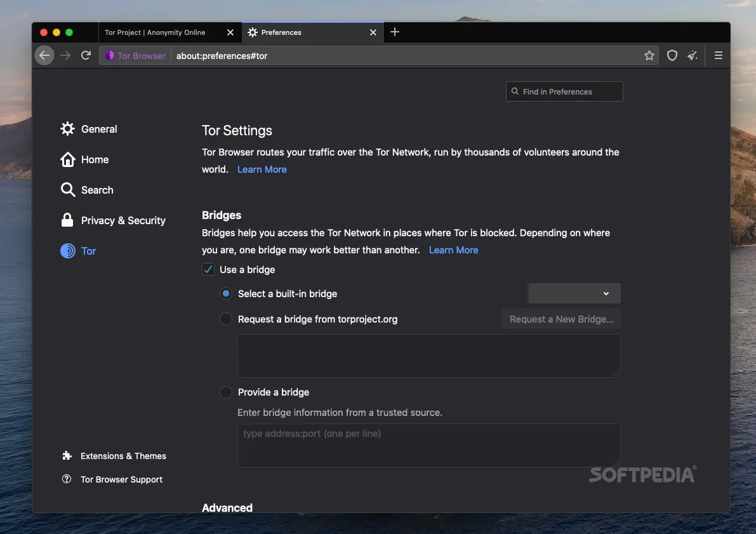The width and height of the screenshot is (756, 534).
Task: Click the forward navigation arrow
Action: click(x=65, y=55)
